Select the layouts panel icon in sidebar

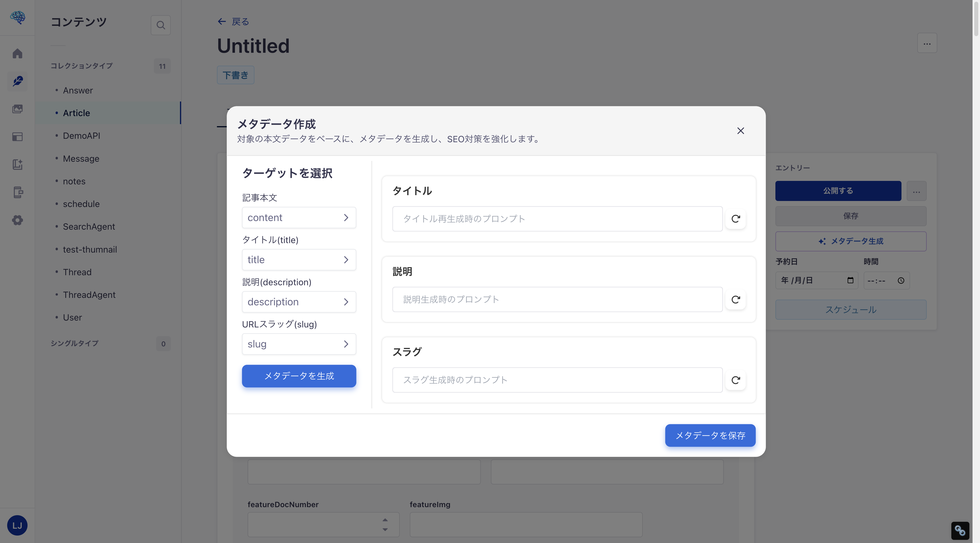coord(17,136)
